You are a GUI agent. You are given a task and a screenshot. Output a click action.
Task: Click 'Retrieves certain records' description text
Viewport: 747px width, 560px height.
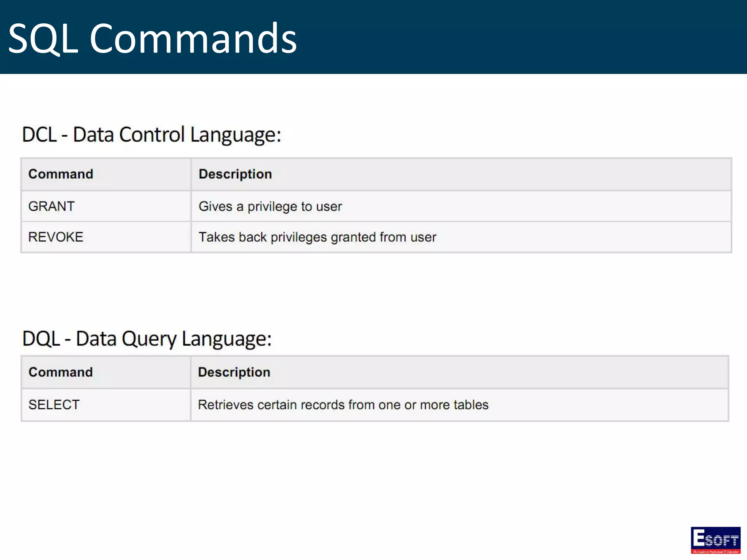click(x=343, y=405)
